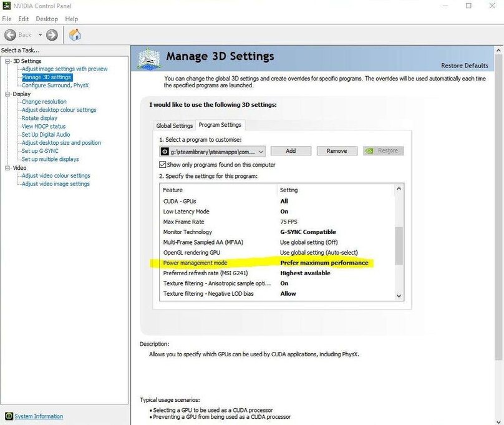The height and width of the screenshot is (425, 504).
Task: Open Adjust desktop colour settings
Action: coord(59,110)
